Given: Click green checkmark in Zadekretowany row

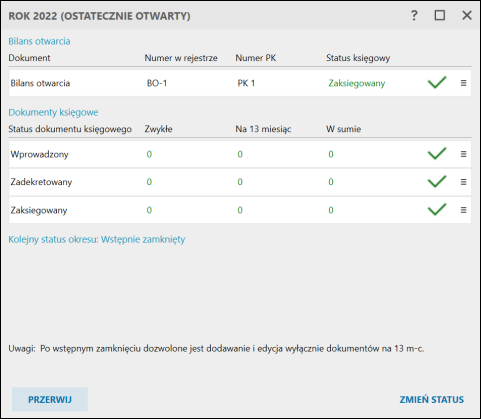Looking at the screenshot, I should pyautogui.click(x=437, y=181).
